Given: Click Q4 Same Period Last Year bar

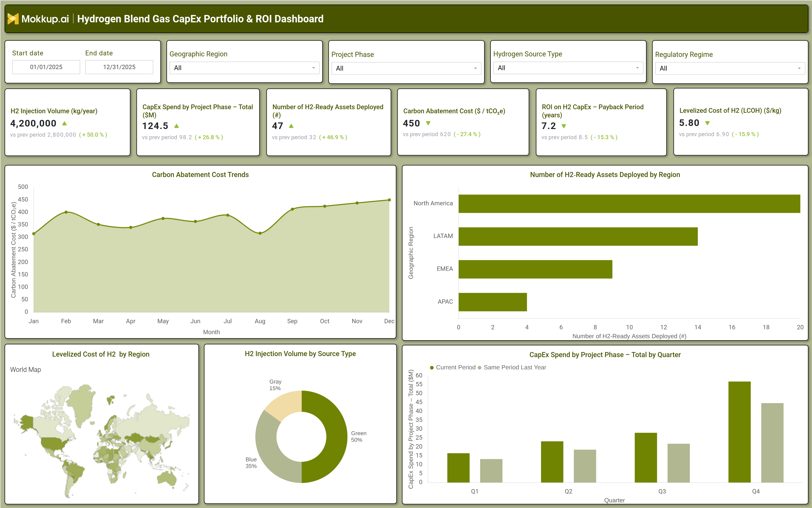Looking at the screenshot, I should coord(772,443).
